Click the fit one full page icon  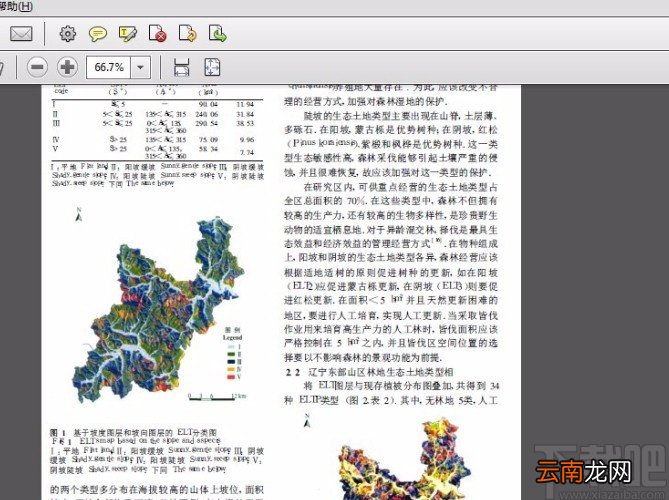point(212,67)
